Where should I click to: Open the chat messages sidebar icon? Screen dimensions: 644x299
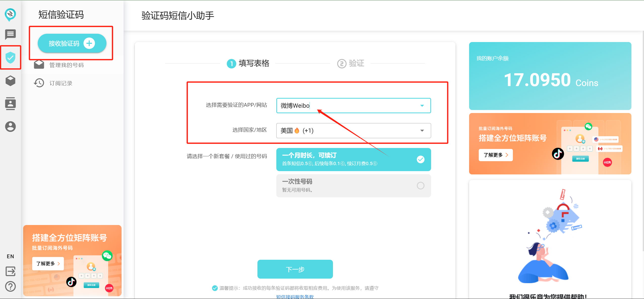point(10,34)
